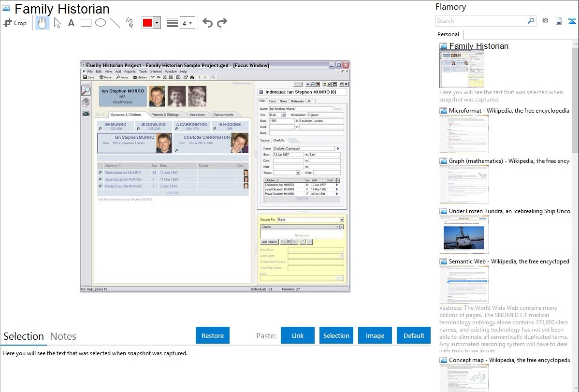The height and width of the screenshot is (392, 579).
Task: Click 'Microformat - Wikipedia, the free encyclopedia' title
Action: pyautogui.click(x=509, y=111)
